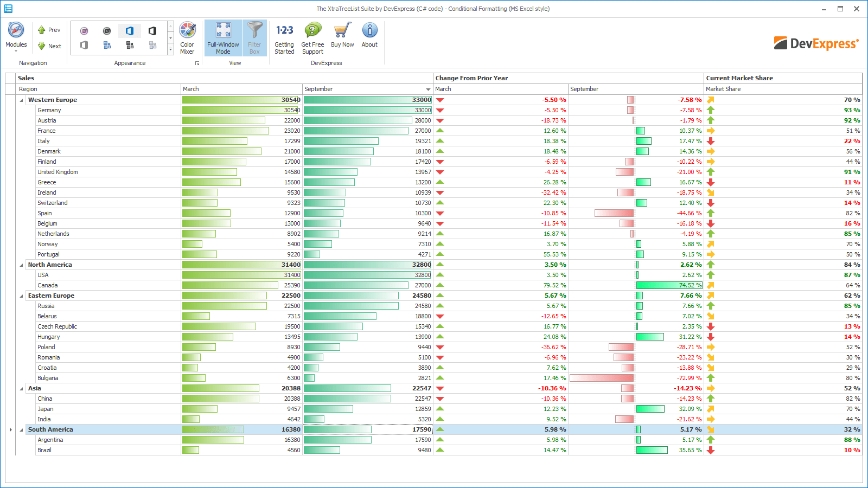The height and width of the screenshot is (488, 868).
Task: Open the Color Mixer tool
Action: tap(187, 38)
